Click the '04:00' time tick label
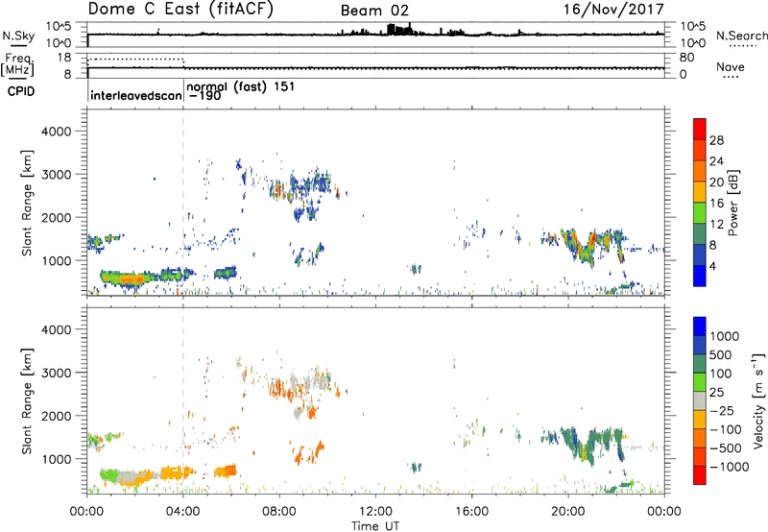Image resolution: width=768 pixels, height=532 pixels. tap(182, 512)
